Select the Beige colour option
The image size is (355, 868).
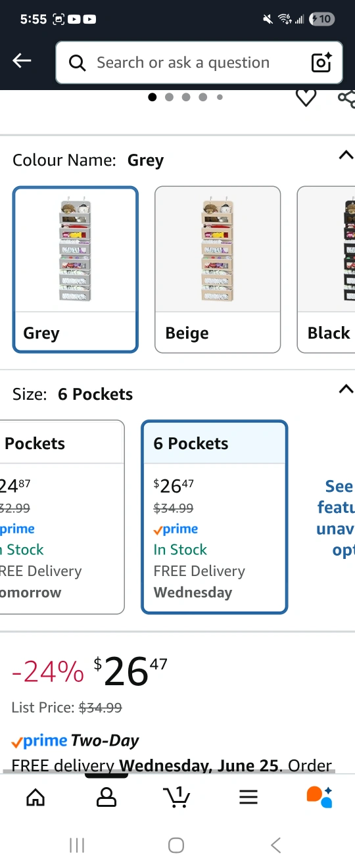point(218,270)
